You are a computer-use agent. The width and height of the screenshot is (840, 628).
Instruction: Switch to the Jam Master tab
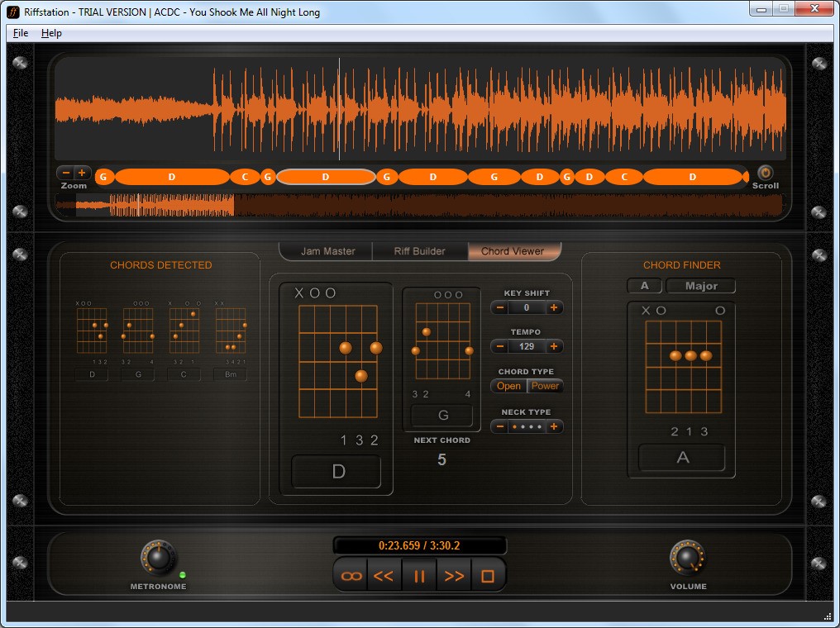click(327, 251)
